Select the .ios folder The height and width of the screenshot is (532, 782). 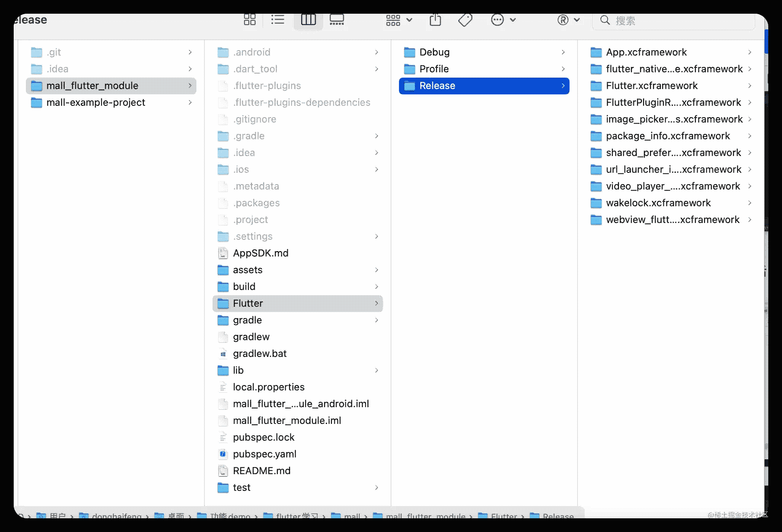point(298,169)
